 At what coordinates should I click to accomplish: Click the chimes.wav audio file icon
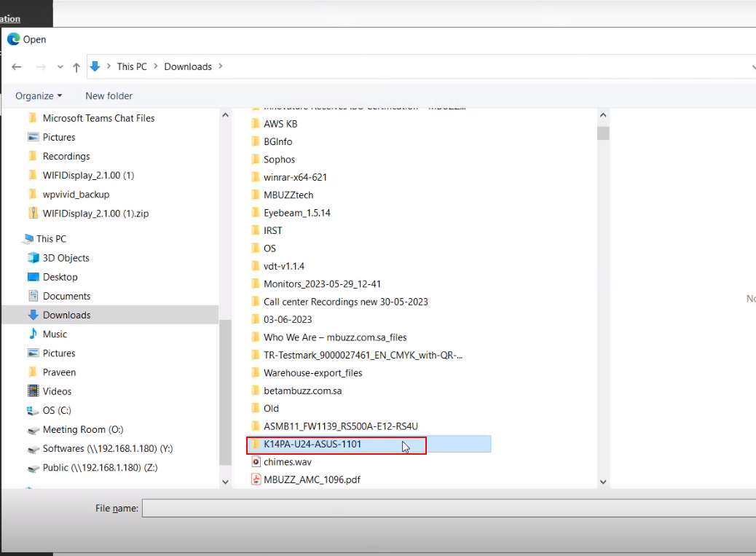click(256, 462)
